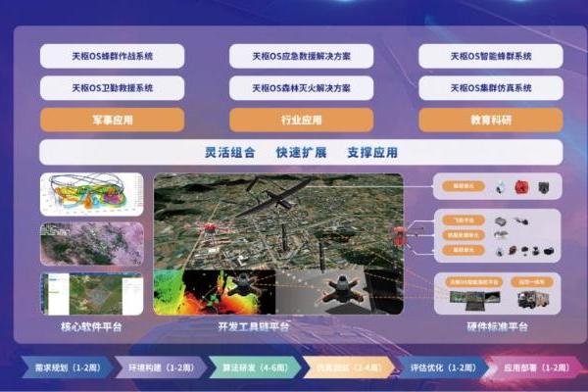Click the red device icon in the top hardware card
Screen dimensions: 588x392
[520, 186]
